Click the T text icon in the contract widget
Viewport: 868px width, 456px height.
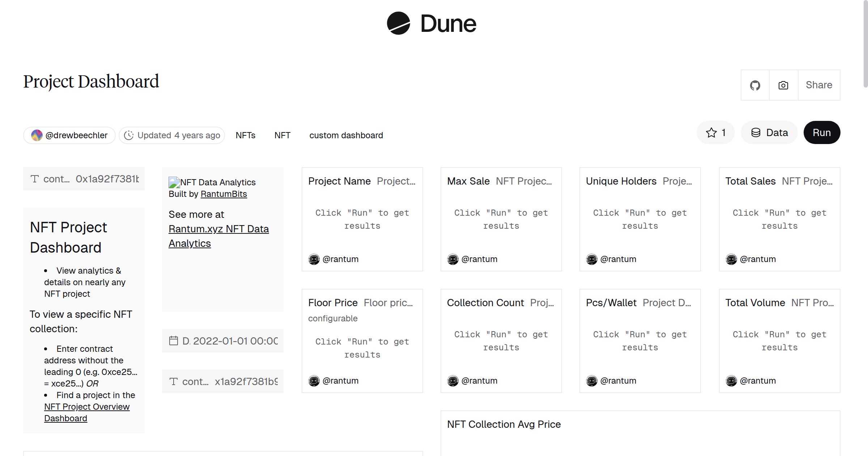34,178
